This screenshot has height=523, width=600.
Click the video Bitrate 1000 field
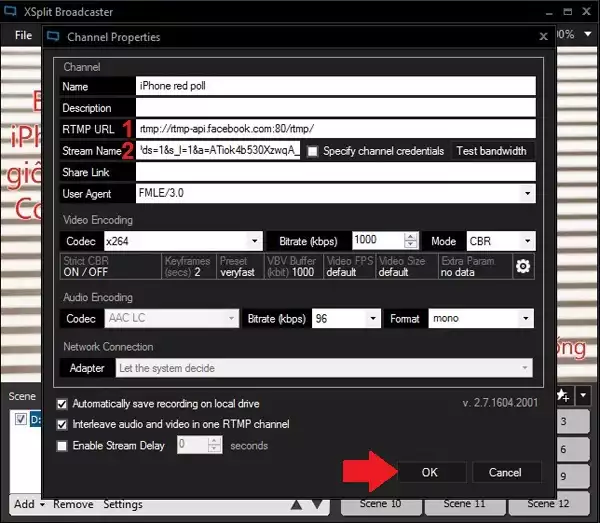[x=377, y=241]
